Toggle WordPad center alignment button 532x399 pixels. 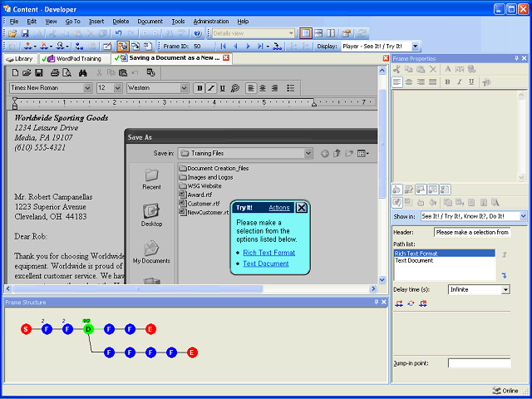263,88
